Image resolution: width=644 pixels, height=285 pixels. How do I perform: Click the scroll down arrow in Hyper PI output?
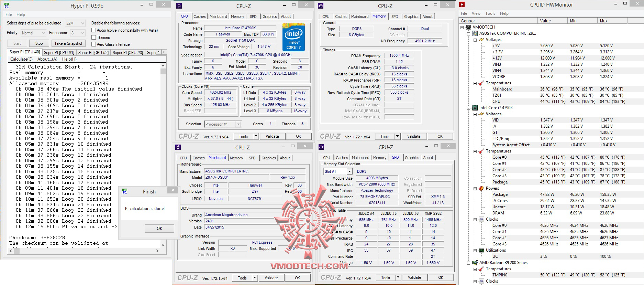[x=163, y=245]
